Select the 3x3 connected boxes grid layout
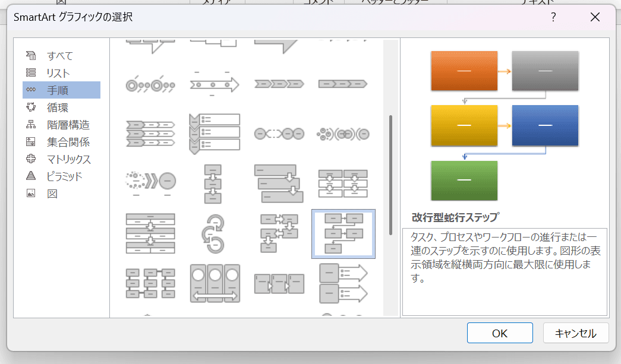This screenshot has width=621, height=364. [150, 283]
